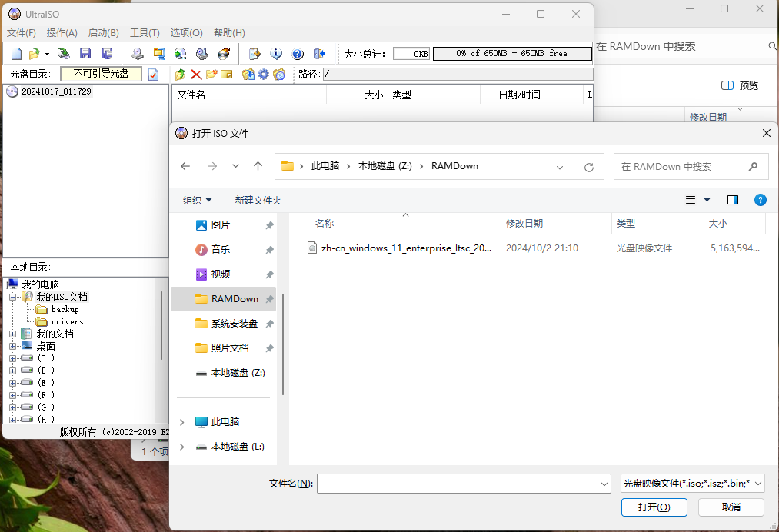Viewport: 779px width, 532px height.
Task: Click 新建文件夹 in the dialog toolbar
Action: 258,200
